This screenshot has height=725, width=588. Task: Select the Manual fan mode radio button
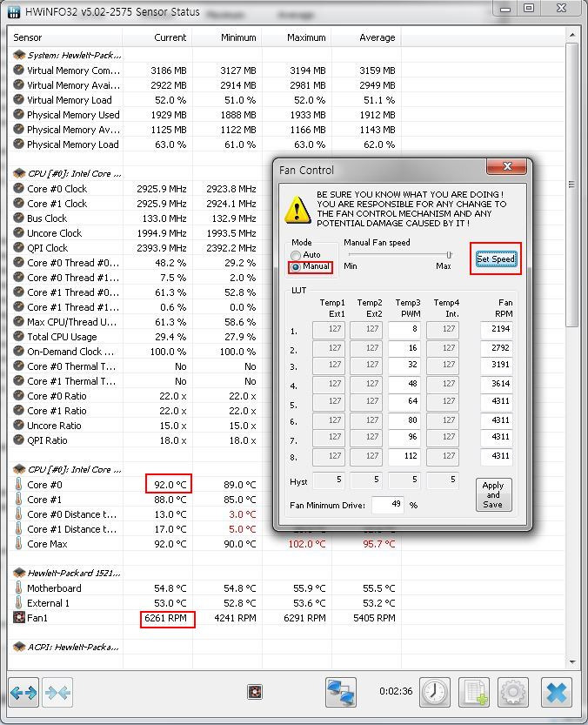tap(296, 267)
